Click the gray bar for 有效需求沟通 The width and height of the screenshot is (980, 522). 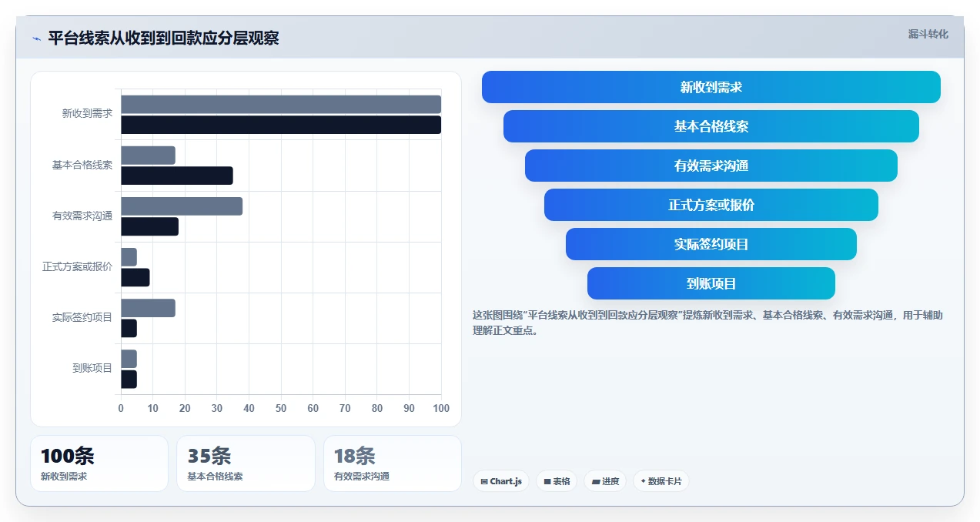tap(182, 206)
